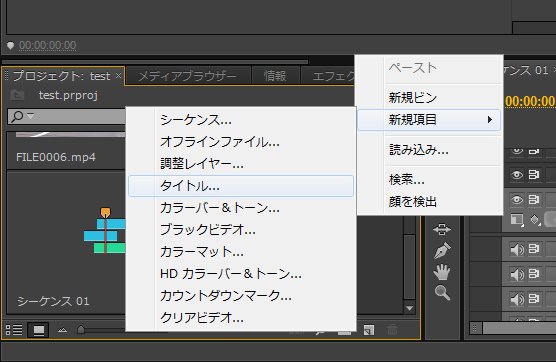556x362 pixels.
Task: Choose ペースト from the context menu
Action: tap(430, 67)
